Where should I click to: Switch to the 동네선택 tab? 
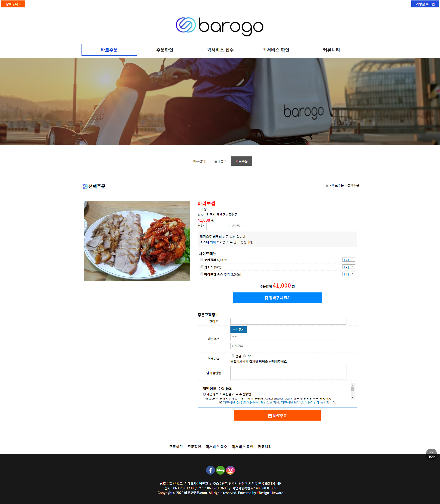point(220,161)
